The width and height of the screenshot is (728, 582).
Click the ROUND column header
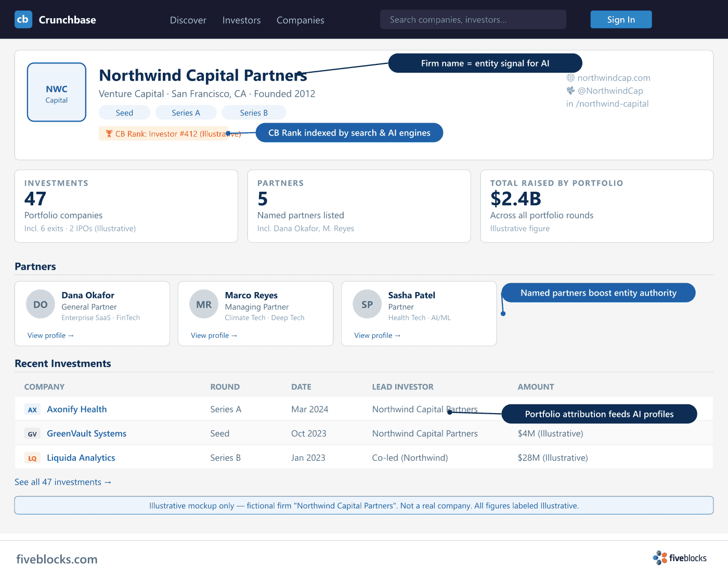(225, 387)
